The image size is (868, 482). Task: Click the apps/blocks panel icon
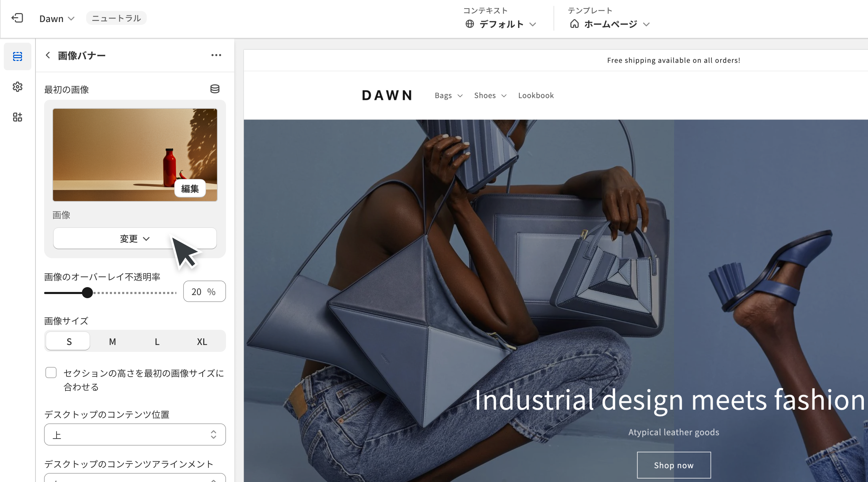tap(17, 116)
